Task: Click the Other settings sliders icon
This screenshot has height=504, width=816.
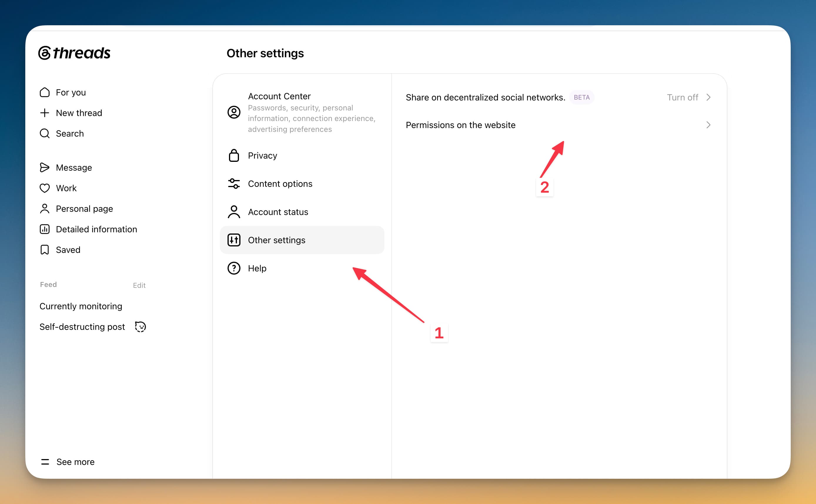Action: (x=234, y=240)
